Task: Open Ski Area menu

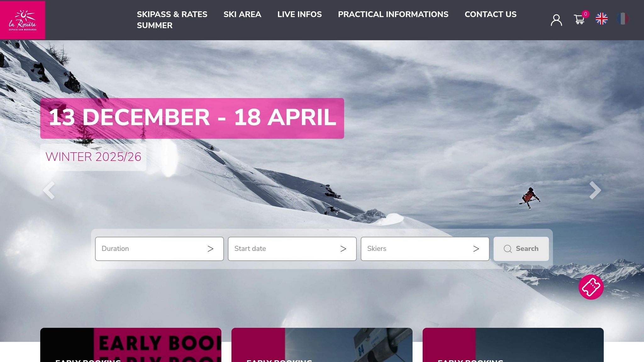Action: (x=242, y=14)
